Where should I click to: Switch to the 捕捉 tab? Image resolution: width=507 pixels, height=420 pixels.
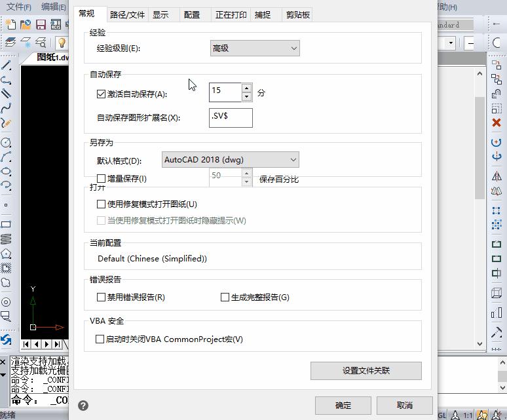click(262, 15)
